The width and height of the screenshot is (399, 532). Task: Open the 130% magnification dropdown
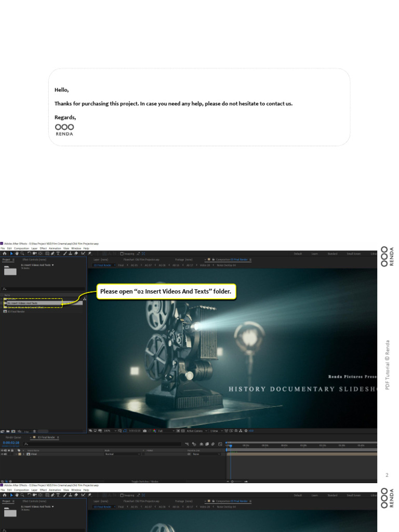coord(110,431)
